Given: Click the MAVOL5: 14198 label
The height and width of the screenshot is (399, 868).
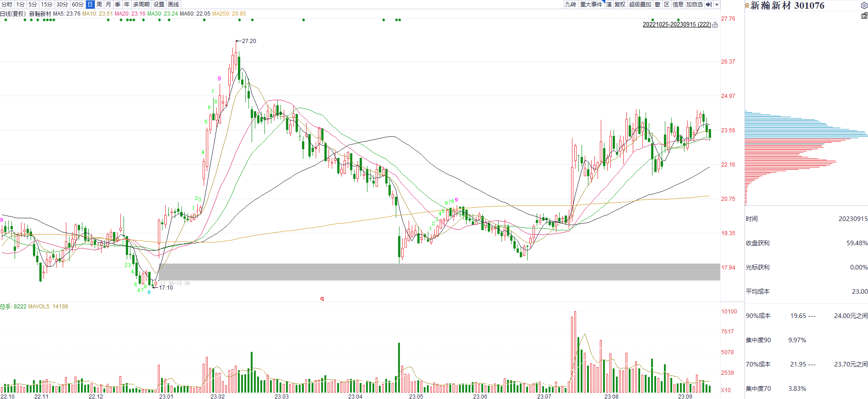Looking at the screenshot, I should pos(48,307).
